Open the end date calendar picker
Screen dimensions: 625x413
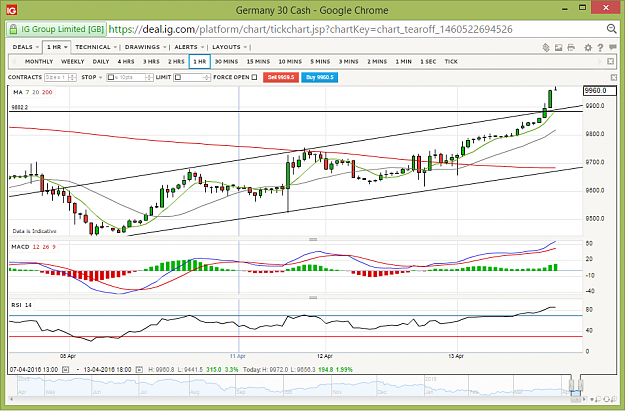[139, 370]
